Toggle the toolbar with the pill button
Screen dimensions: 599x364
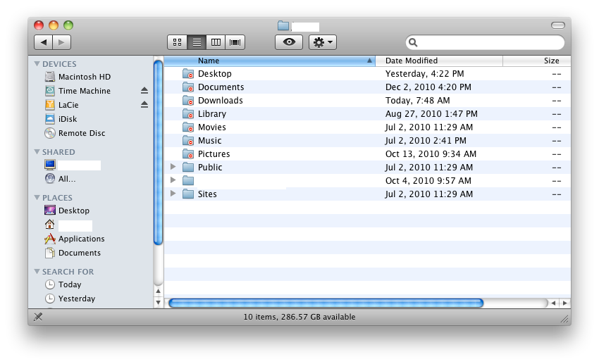[x=557, y=25]
